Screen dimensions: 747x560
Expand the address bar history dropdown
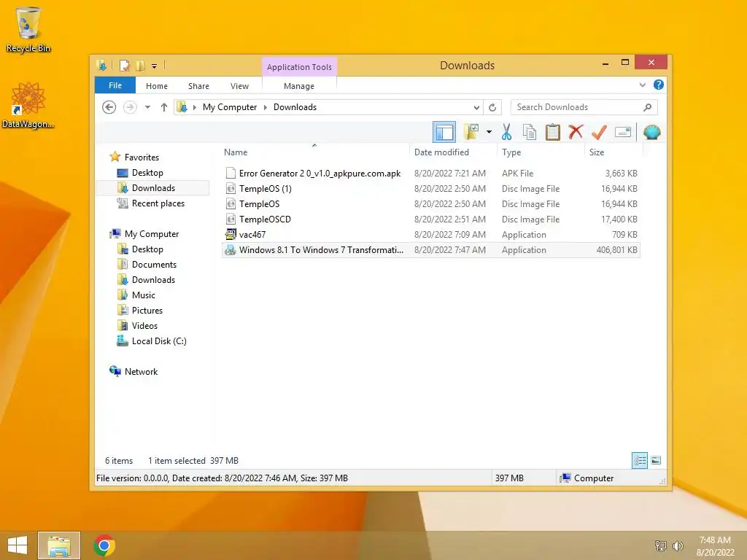click(476, 107)
